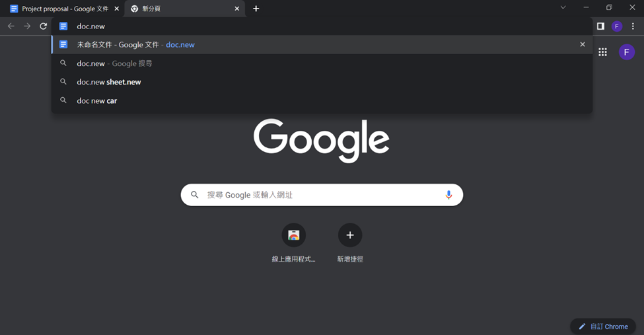Click the browser back arrow

[11, 26]
